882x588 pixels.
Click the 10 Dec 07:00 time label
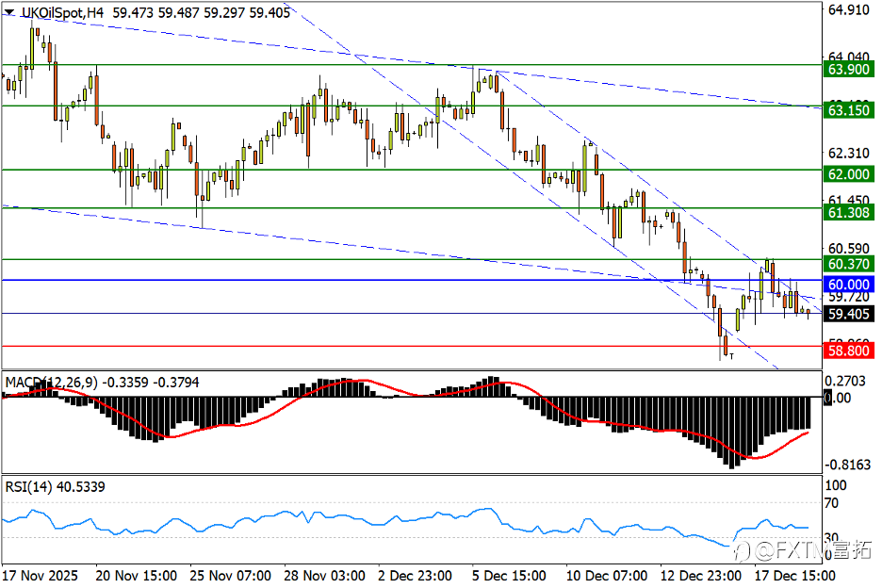click(x=607, y=576)
